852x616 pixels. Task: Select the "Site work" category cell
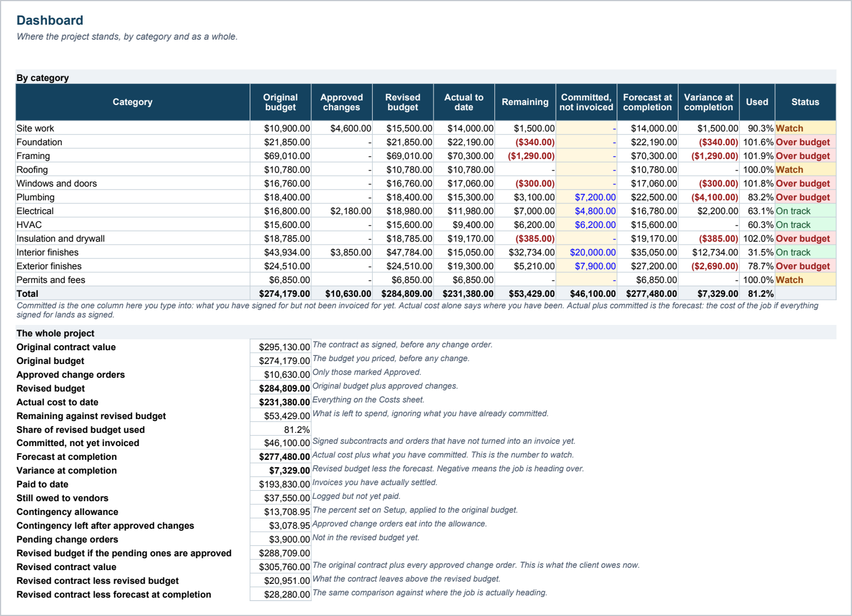(133, 128)
